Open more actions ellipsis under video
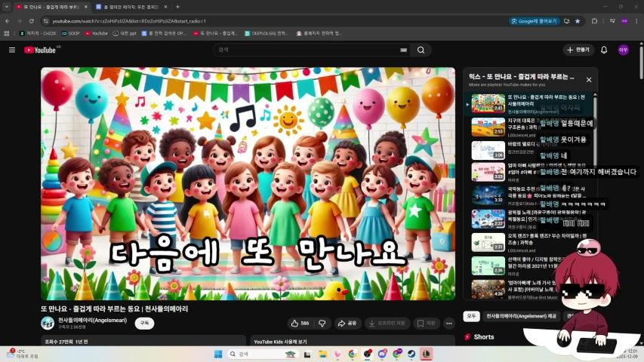 click(449, 323)
